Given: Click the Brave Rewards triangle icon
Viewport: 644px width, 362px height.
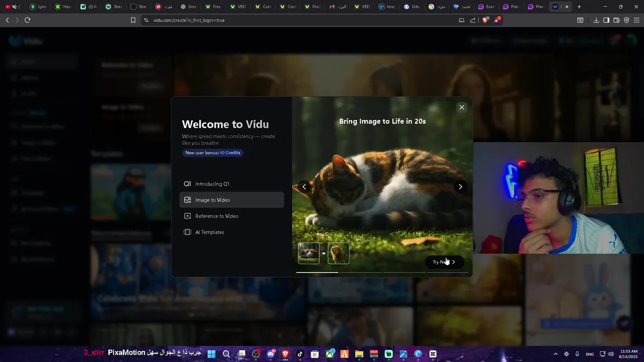Looking at the screenshot, I should click(x=497, y=20).
